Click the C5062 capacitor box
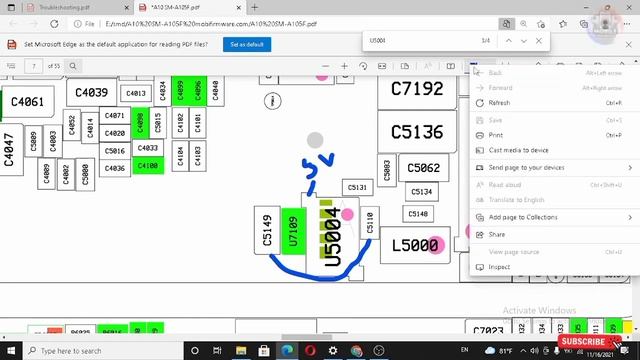640x360 pixels. point(424,168)
